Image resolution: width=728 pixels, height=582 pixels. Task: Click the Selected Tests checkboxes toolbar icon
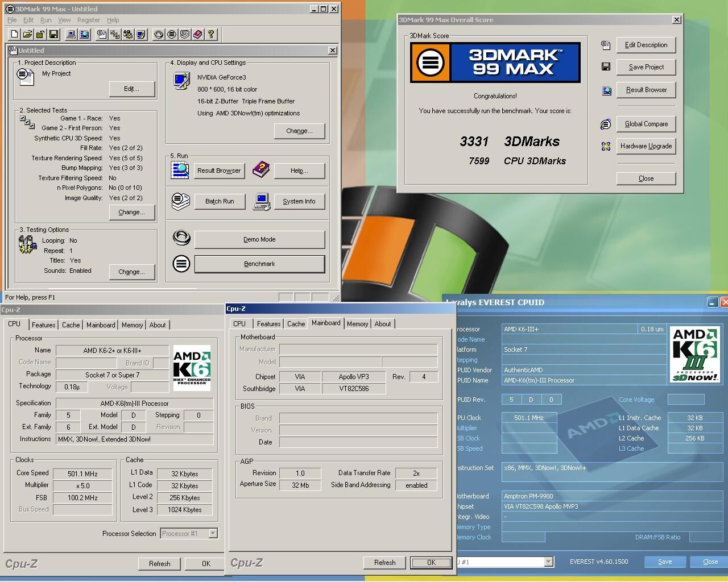pos(115,35)
